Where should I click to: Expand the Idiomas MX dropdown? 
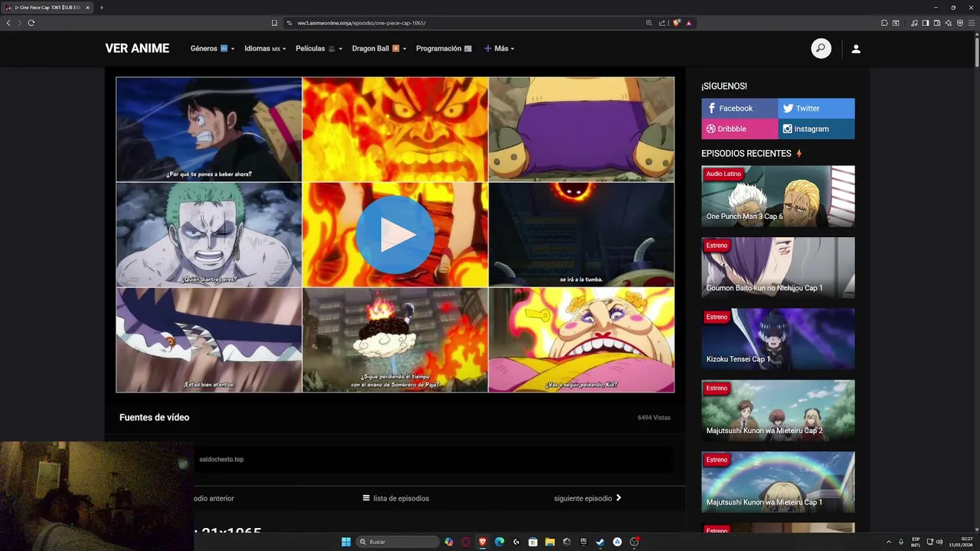click(x=265, y=48)
